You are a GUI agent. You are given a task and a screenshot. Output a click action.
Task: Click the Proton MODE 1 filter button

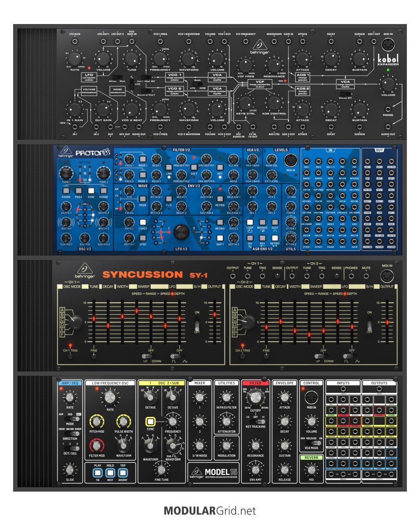click(x=142, y=159)
